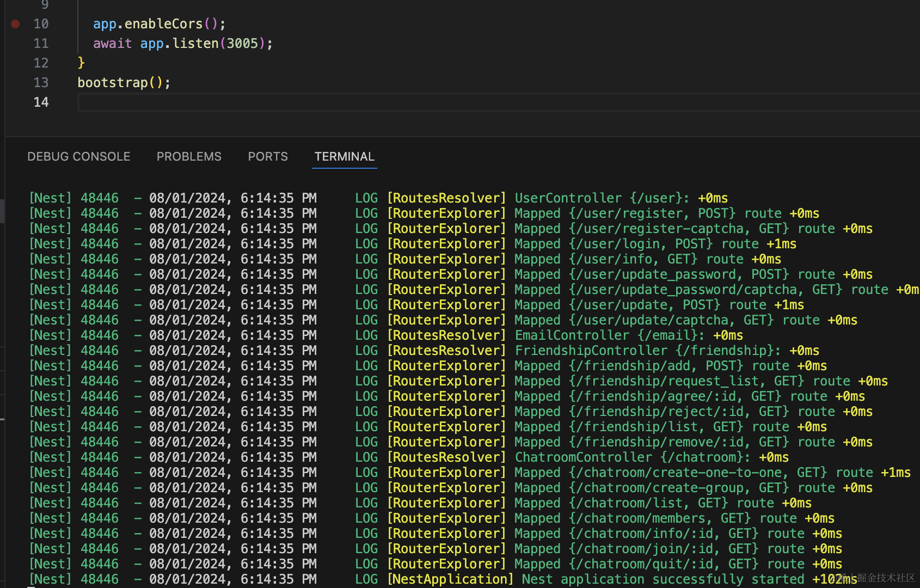920x588 pixels.
Task: Open the DEBUG CONSOLE tab
Action: (x=78, y=157)
